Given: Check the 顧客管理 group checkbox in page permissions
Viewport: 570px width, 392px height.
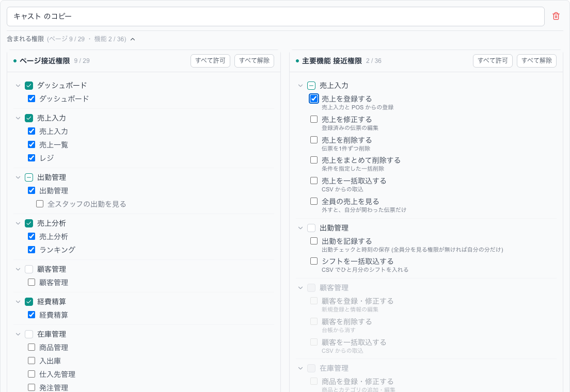Looking at the screenshot, I should [29, 269].
